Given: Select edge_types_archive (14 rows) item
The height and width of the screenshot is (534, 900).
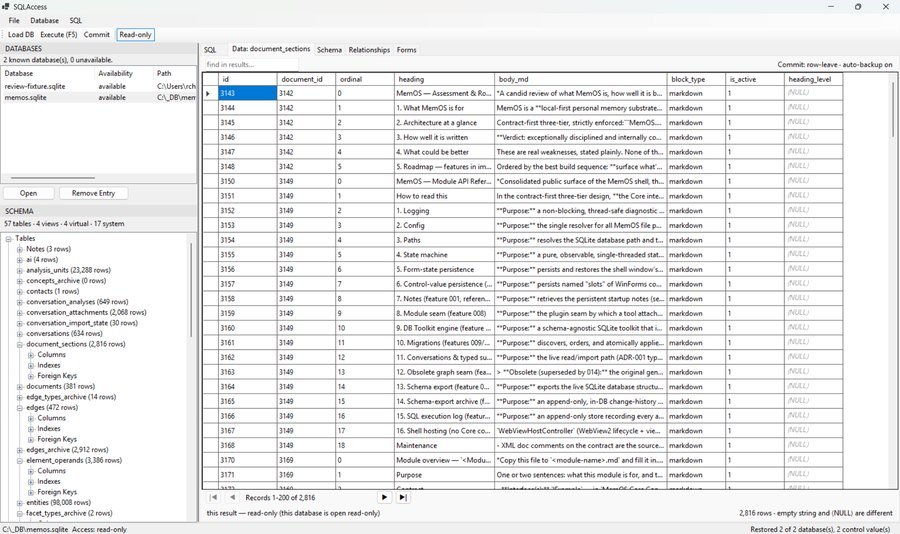Looking at the screenshot, I should (71, 397).
